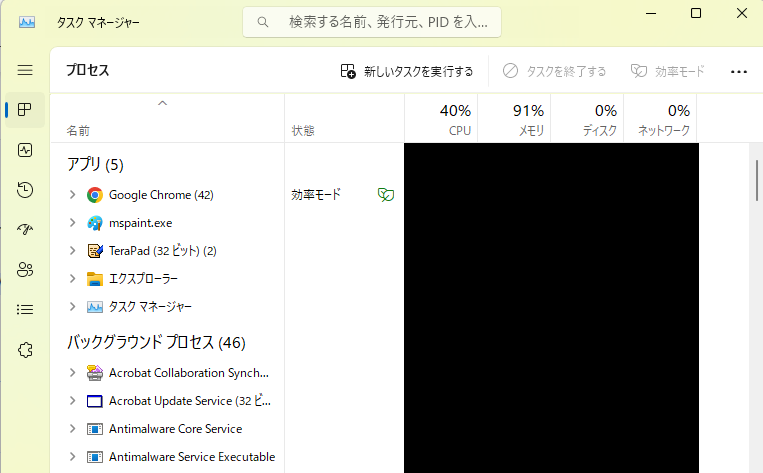763x473 pixels.
Task: Sort by the ネットワーク 0% column
Action: tap(660, 118)
